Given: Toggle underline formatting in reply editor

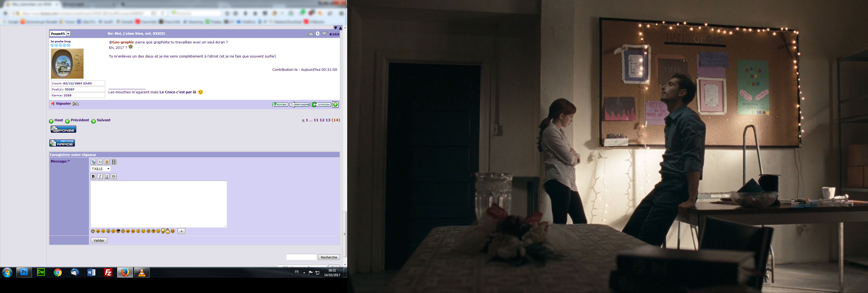Looking at the screenshot, I should pyautogui.click(x=107, y=176).
